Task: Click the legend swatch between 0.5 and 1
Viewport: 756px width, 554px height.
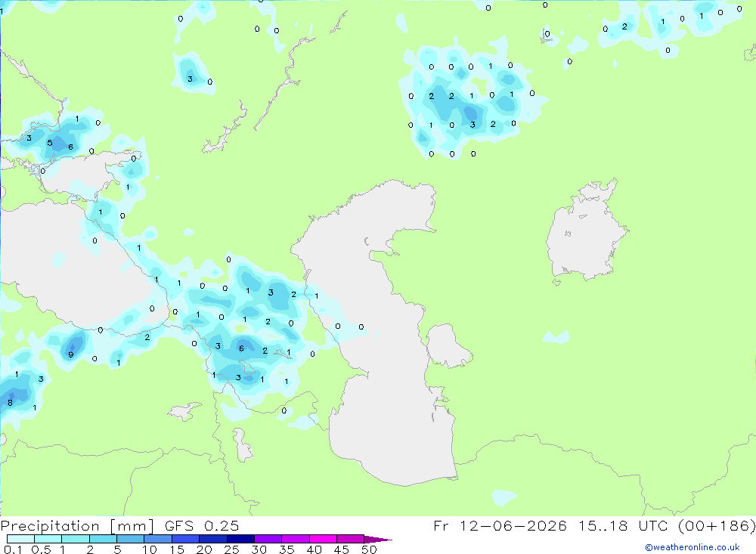Action: pyautogui.click(x=48, y=539)
